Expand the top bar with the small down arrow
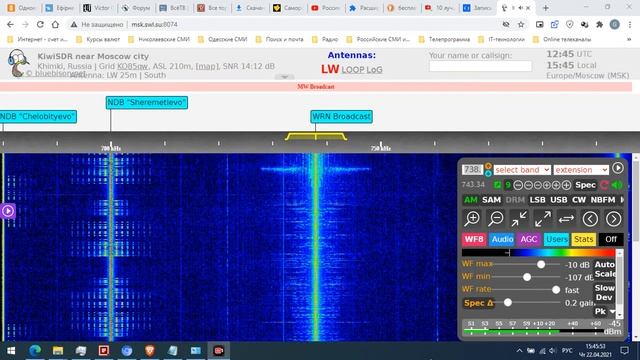 click(284, 77)
